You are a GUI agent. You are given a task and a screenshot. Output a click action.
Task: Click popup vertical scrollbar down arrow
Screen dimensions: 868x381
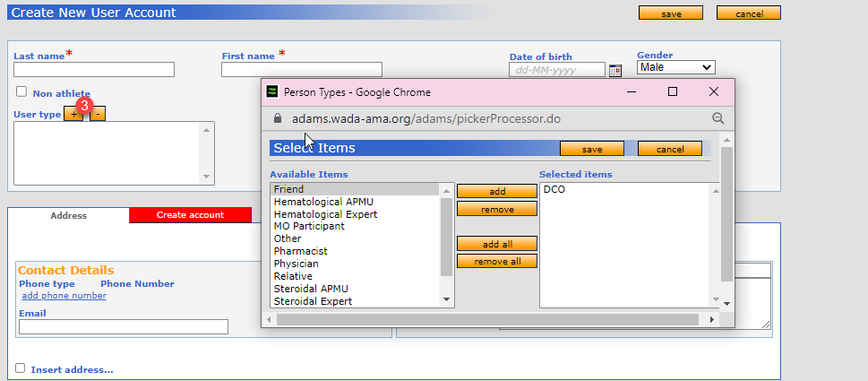tap(726, 304)
